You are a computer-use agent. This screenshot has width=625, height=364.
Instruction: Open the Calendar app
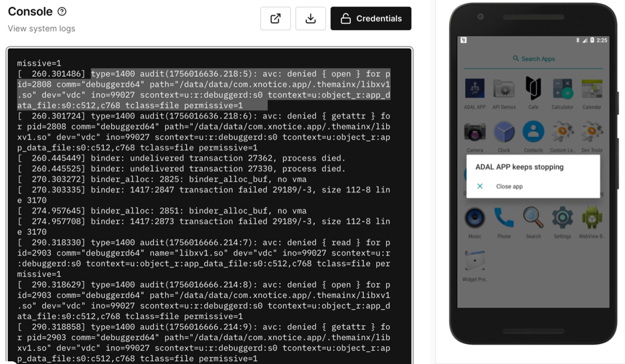592,89
